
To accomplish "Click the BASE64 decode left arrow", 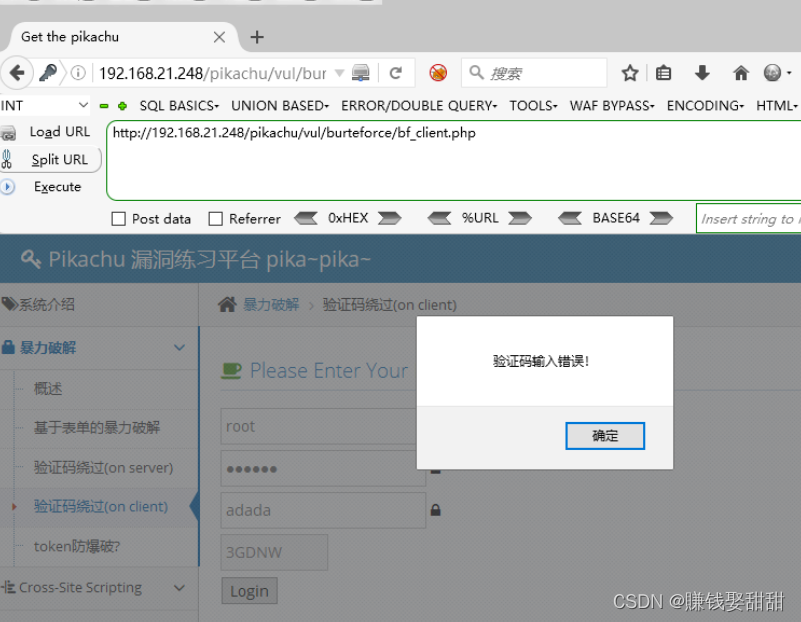I will click(570, 219).
